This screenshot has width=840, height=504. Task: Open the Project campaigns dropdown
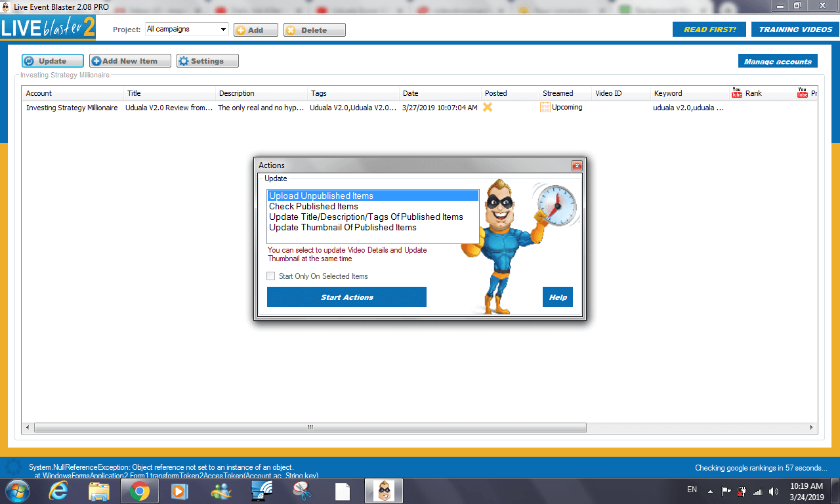pos(186,29)
